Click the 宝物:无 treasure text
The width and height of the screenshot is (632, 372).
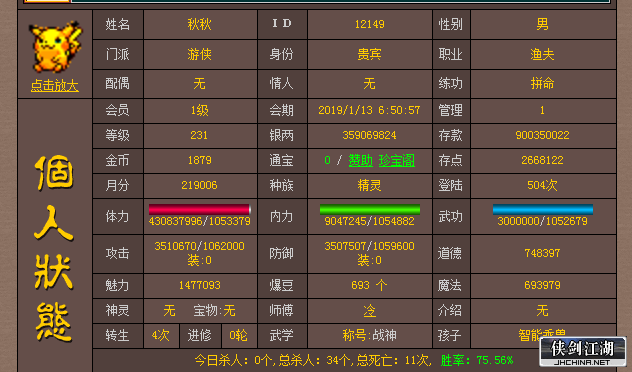214,311
